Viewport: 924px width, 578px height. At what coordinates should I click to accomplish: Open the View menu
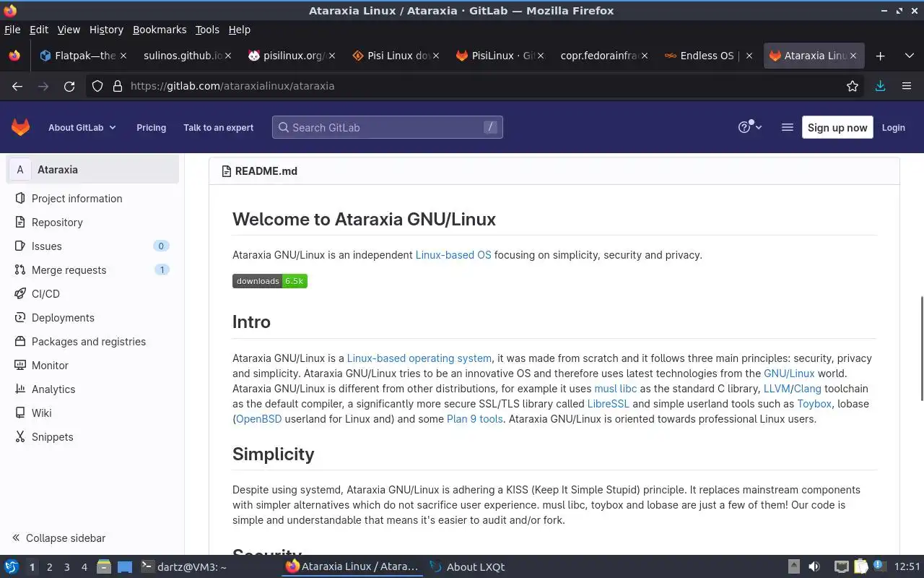point(69,30)
